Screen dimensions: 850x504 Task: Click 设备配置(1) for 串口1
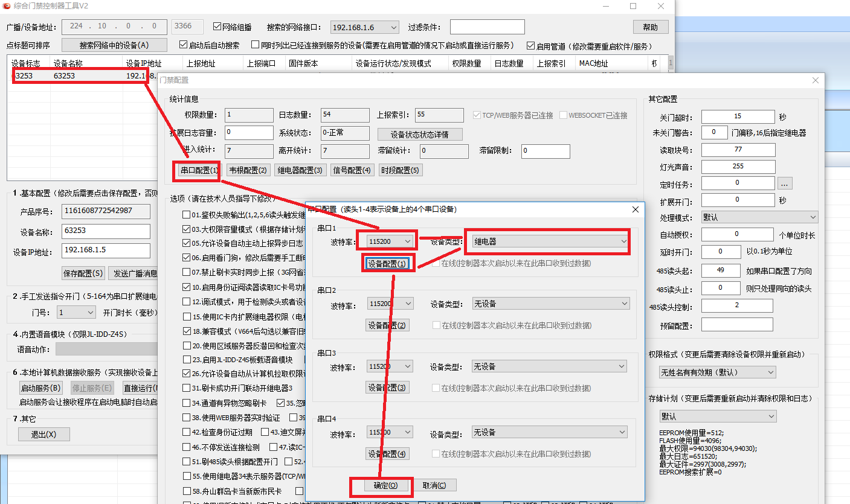coord(388,263)
